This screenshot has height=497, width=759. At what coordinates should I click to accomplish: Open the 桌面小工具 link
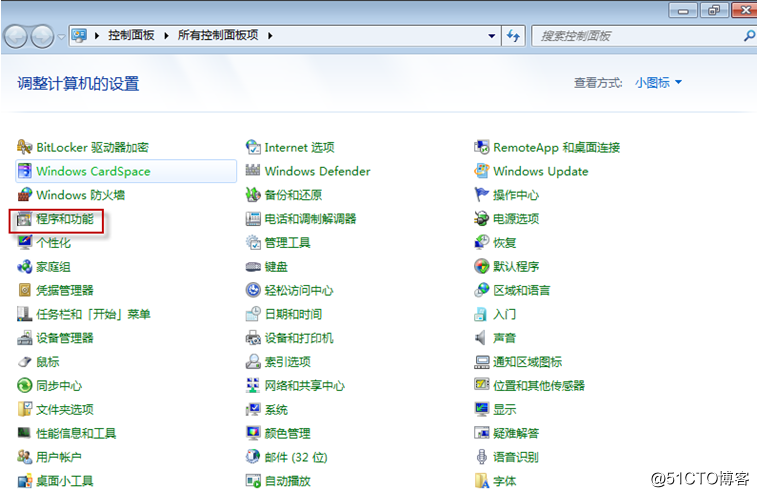click(x=64, y=481)
